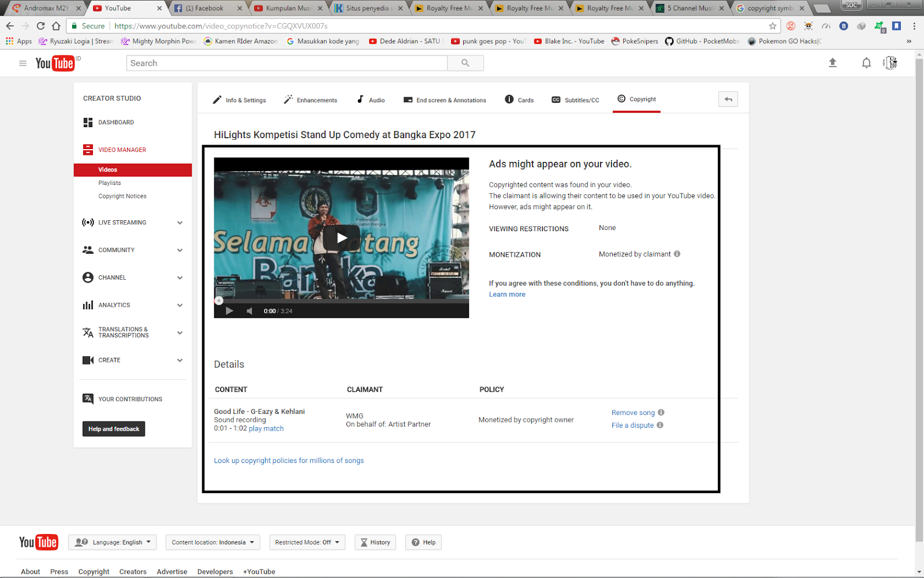Switch to the Enhancements tab
This screenshot has width=924, height=578.
(x=310, y=100)
